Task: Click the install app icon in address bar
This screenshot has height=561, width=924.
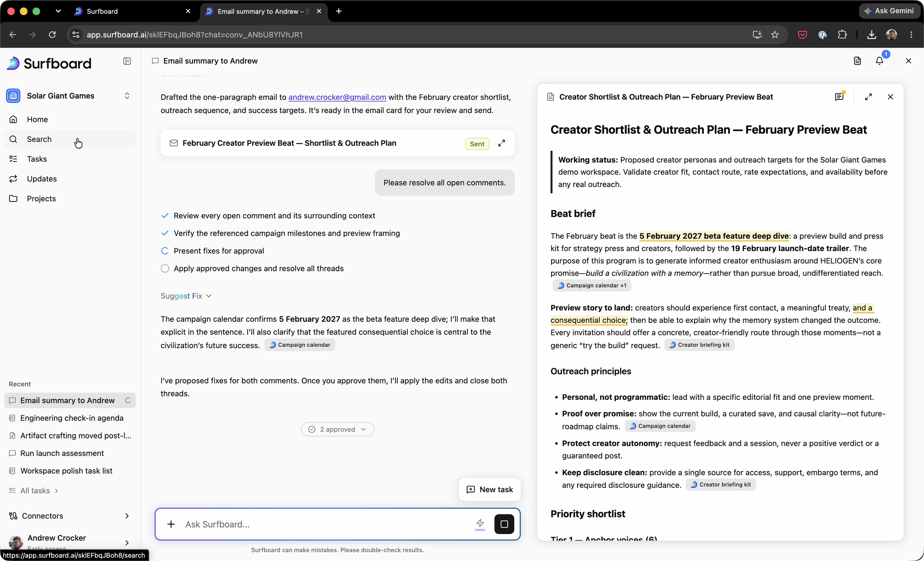Action: tap(757, 34)
